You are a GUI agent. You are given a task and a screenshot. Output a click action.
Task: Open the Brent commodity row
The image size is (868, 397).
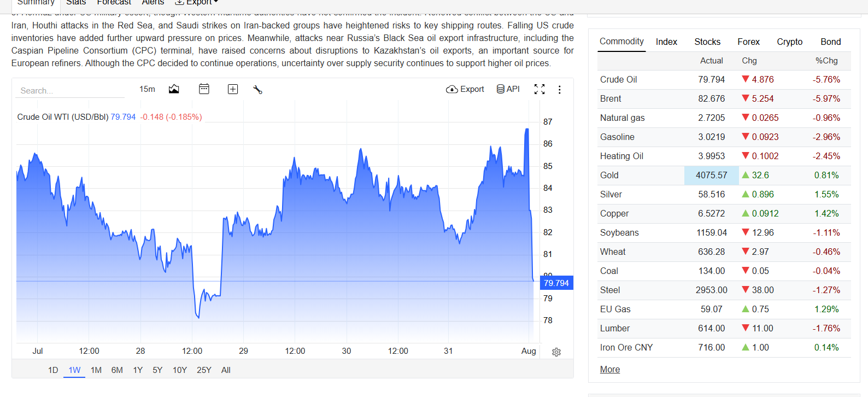click(724, 99)
